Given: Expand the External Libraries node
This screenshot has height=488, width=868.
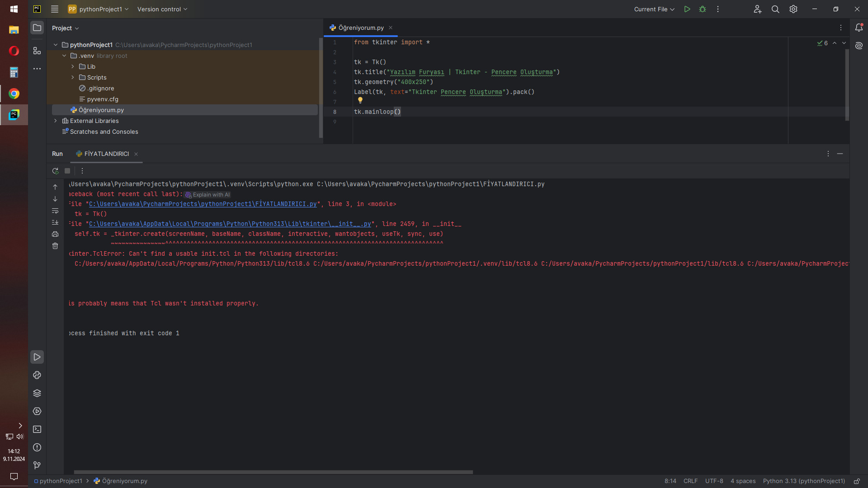Looking at the screenshot, I should (56, 121).
